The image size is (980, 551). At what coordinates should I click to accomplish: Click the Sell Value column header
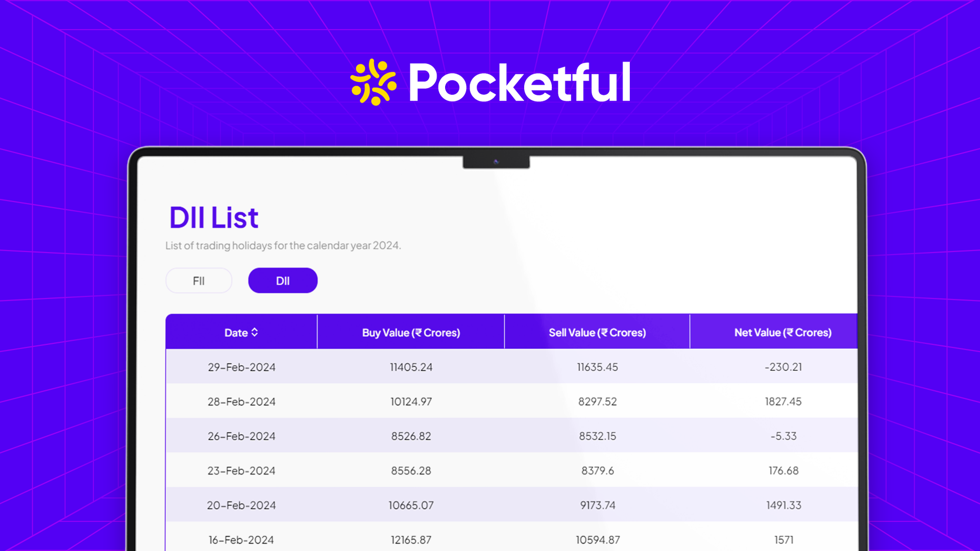pos(597,333)
